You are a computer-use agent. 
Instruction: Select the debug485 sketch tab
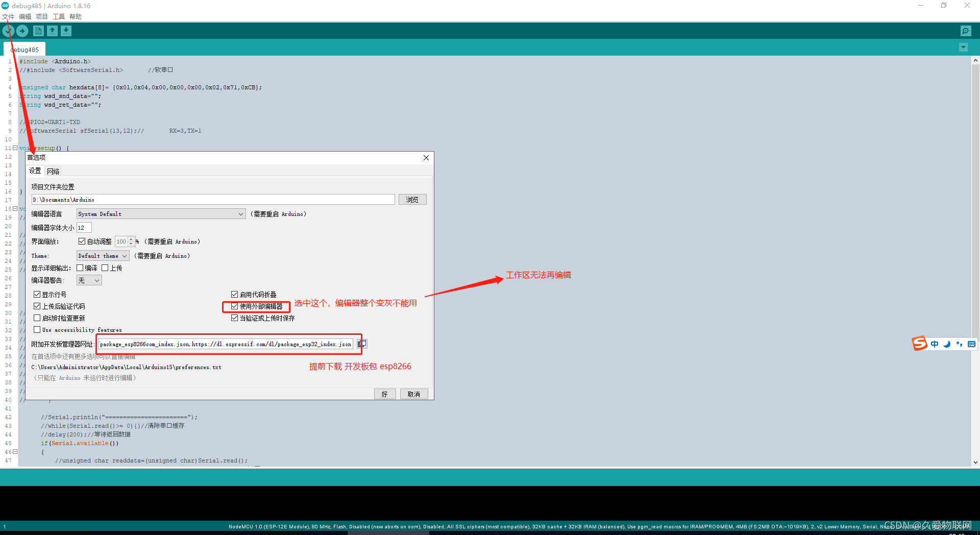click(x=24, y=50)
